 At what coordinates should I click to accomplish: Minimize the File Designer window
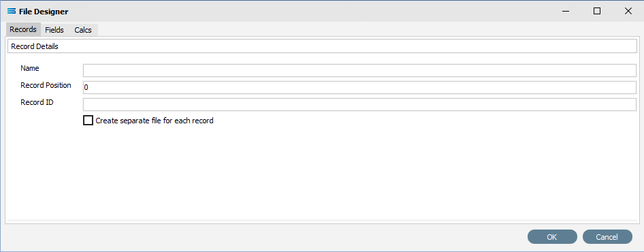tap(566, 11)
